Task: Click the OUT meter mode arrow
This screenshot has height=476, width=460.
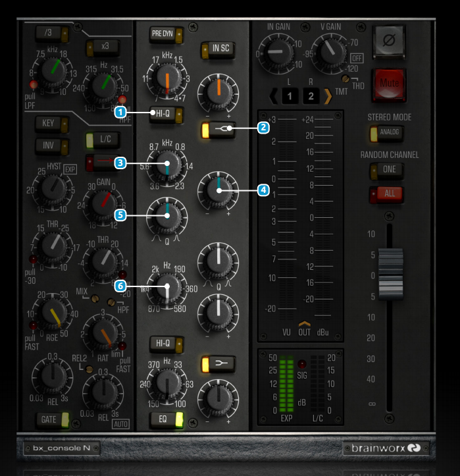Action: (x=304, y=324)
